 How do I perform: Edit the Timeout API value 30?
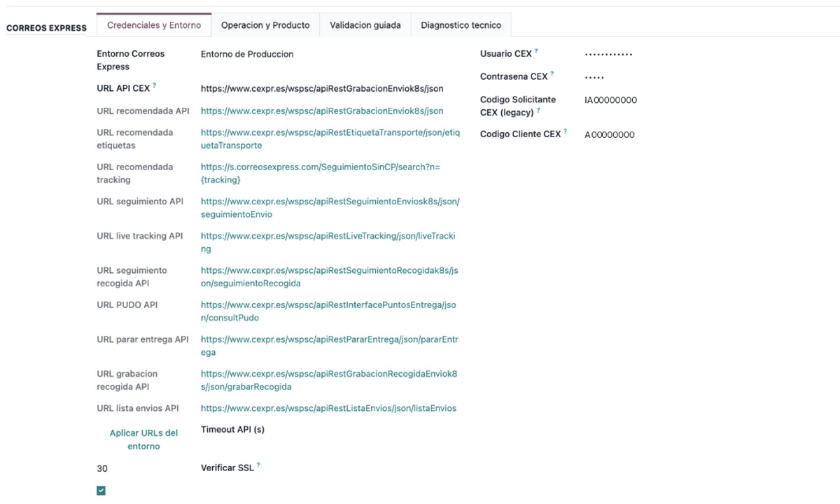(102, 468)
